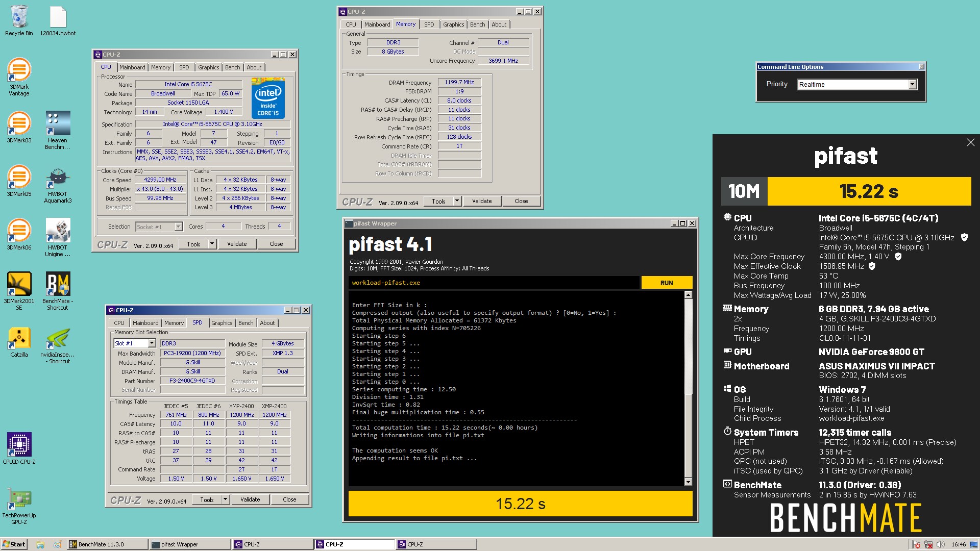980x551 pixels.
Task: Expand Socket #1 selection dropdown
Action: coord(178,227)
